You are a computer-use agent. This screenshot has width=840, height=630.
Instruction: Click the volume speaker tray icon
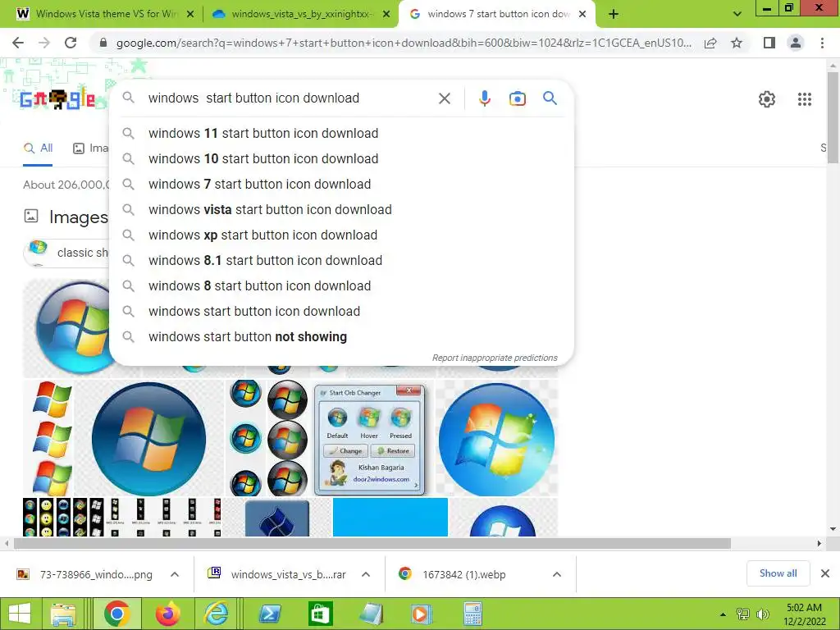(762, 614)
